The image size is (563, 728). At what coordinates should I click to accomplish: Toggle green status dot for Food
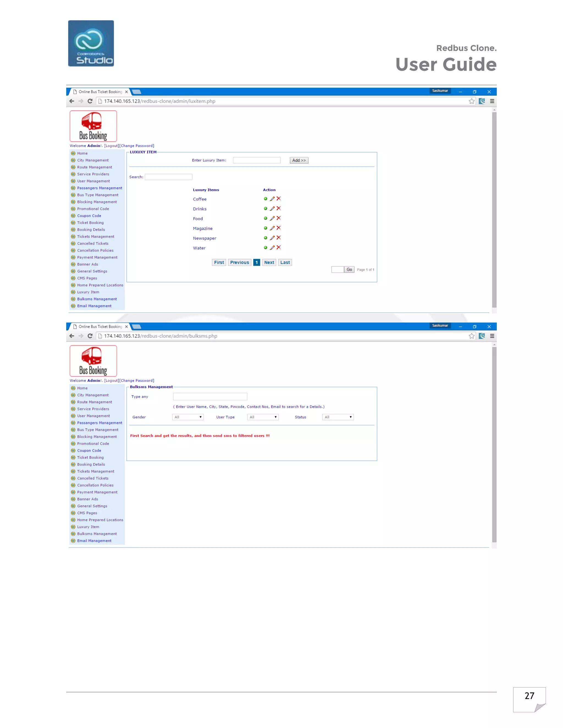[x=266, y=218]
